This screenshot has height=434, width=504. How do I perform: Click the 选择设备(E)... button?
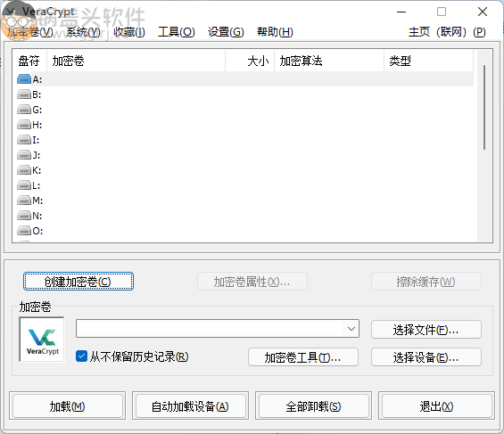426,357
